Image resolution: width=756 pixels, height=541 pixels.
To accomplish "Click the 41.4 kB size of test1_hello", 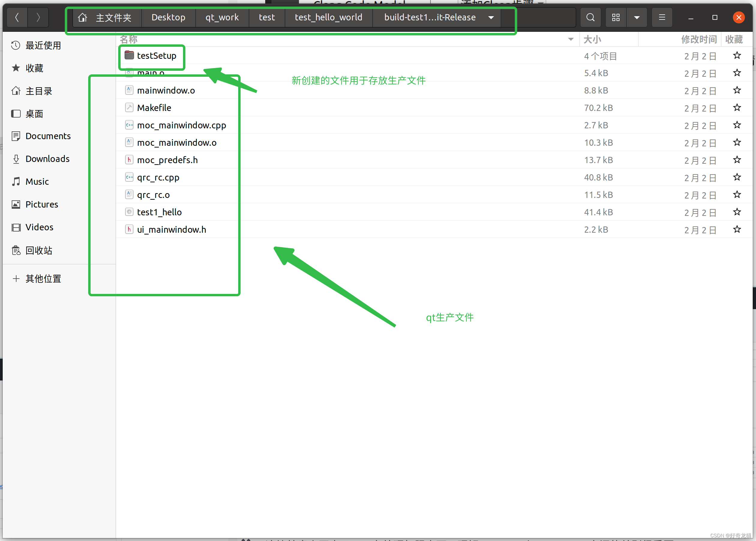I will tap(598, 212).
